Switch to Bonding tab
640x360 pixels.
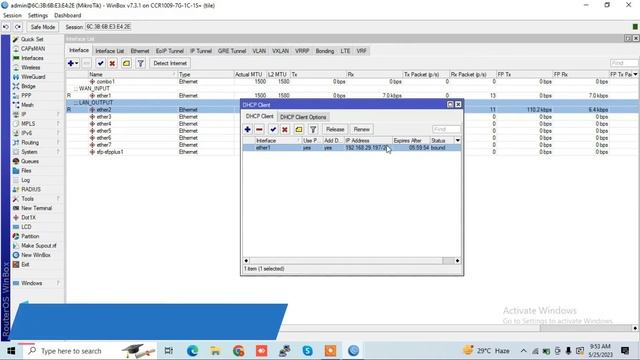tap(325, 51)
